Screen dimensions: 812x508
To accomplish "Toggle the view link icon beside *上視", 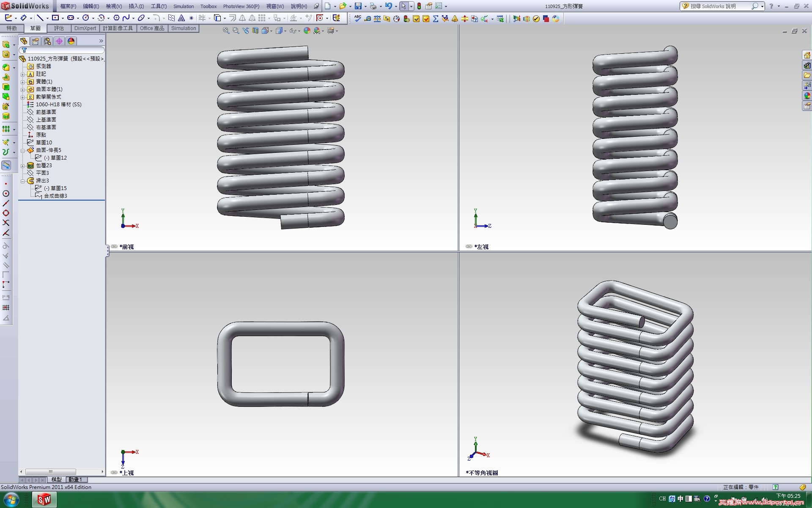I will 114,472.
